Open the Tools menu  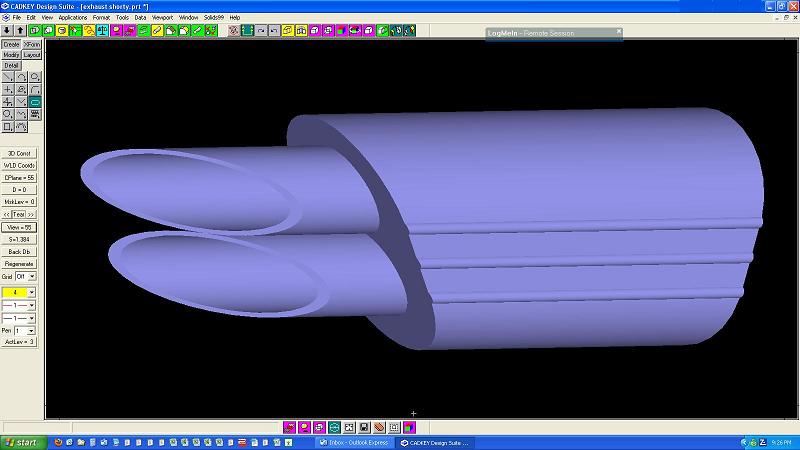[x=122, y=17]
